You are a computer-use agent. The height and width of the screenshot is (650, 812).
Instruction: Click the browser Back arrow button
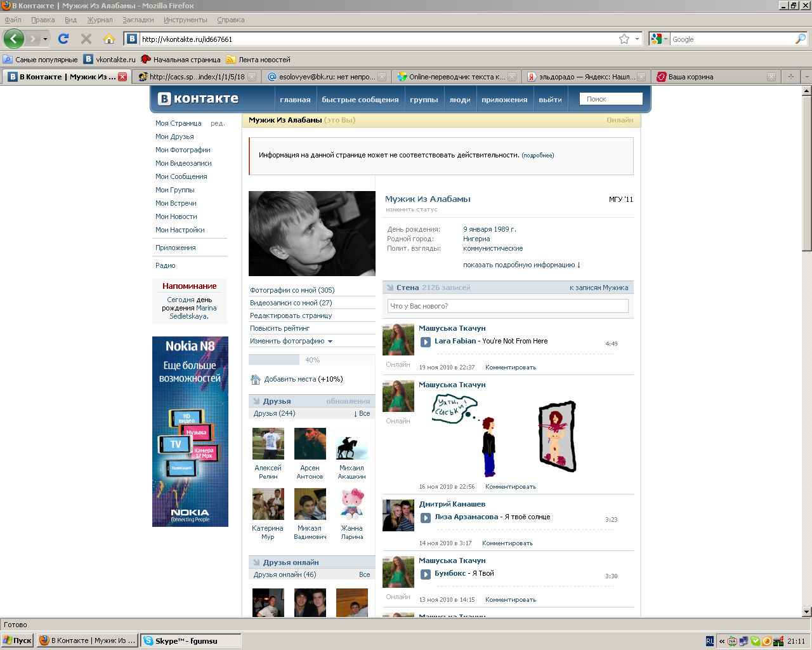pyautogui.click(x=14, y=39)
